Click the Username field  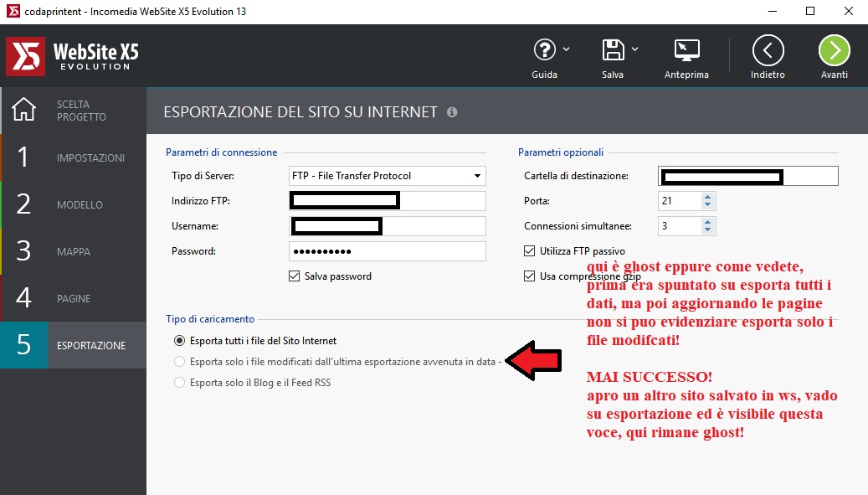(388, 226)
